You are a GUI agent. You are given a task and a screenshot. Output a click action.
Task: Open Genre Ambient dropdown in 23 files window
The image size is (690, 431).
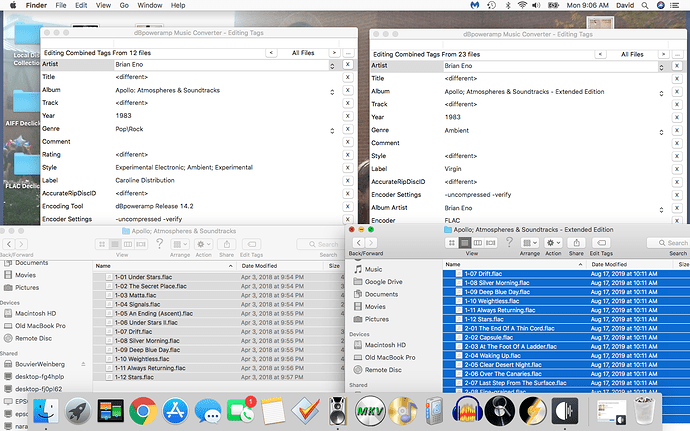click(x=661, y=132)
